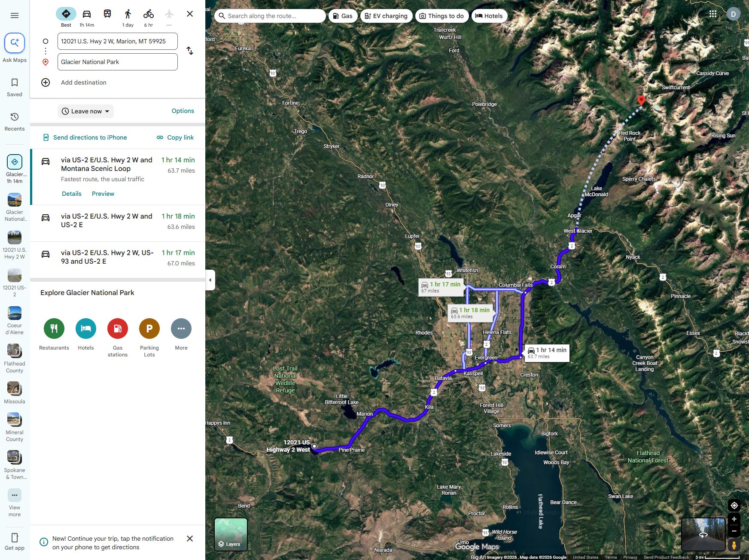Open 12021 US-2 recent item

15,283
